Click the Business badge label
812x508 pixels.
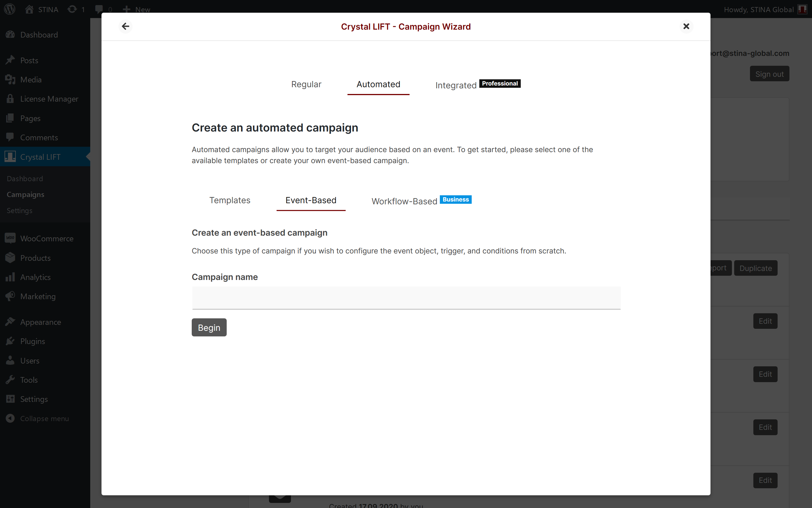pyautogui.click(x=455, y=199)
